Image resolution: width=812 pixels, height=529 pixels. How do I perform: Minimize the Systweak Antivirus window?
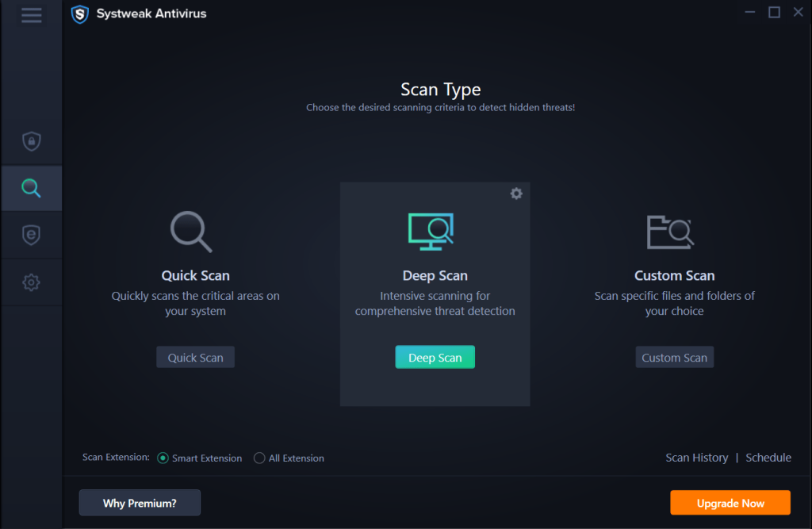coord(750,13)
